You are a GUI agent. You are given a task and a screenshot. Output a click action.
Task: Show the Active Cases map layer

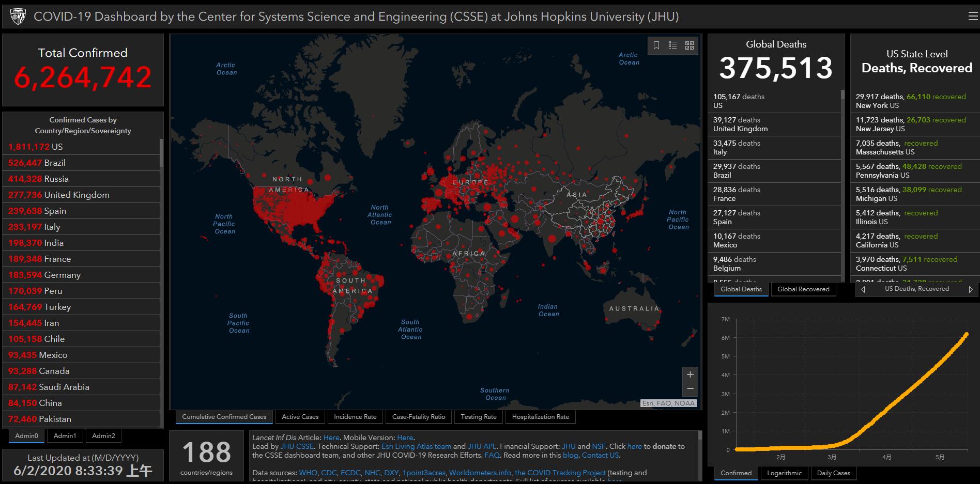coord(300,417)
